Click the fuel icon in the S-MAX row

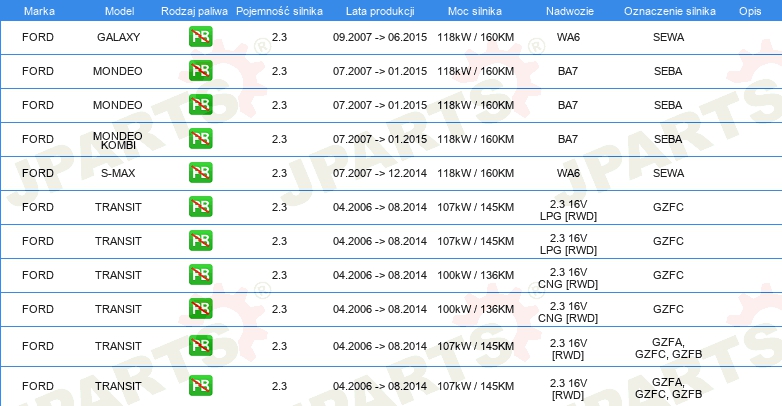coord(200,173)
